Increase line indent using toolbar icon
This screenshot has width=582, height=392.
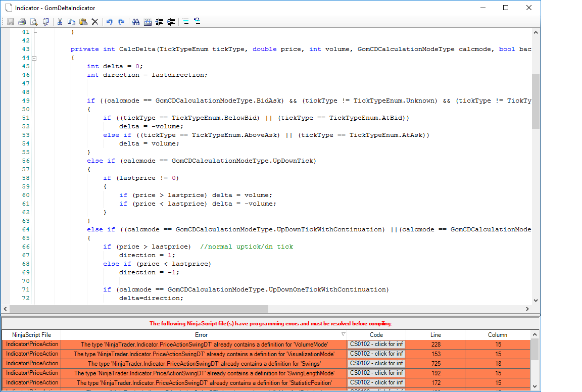point(171,22)
